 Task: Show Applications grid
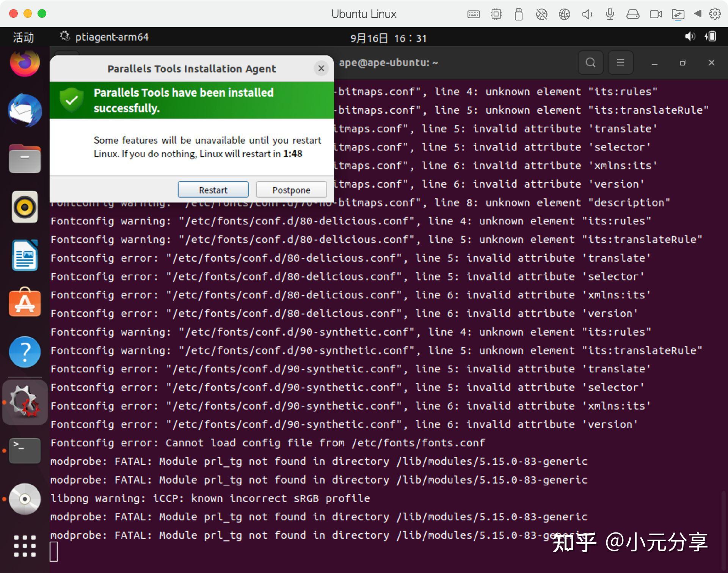point(25,546)
